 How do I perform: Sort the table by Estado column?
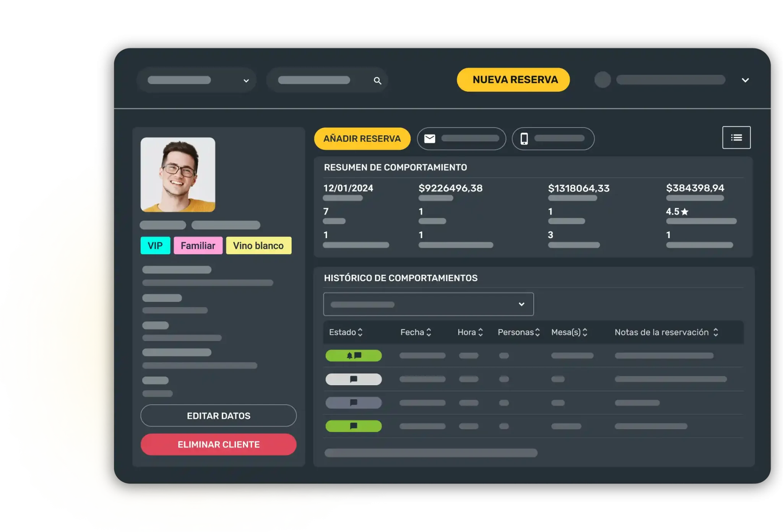coord(360,332)
